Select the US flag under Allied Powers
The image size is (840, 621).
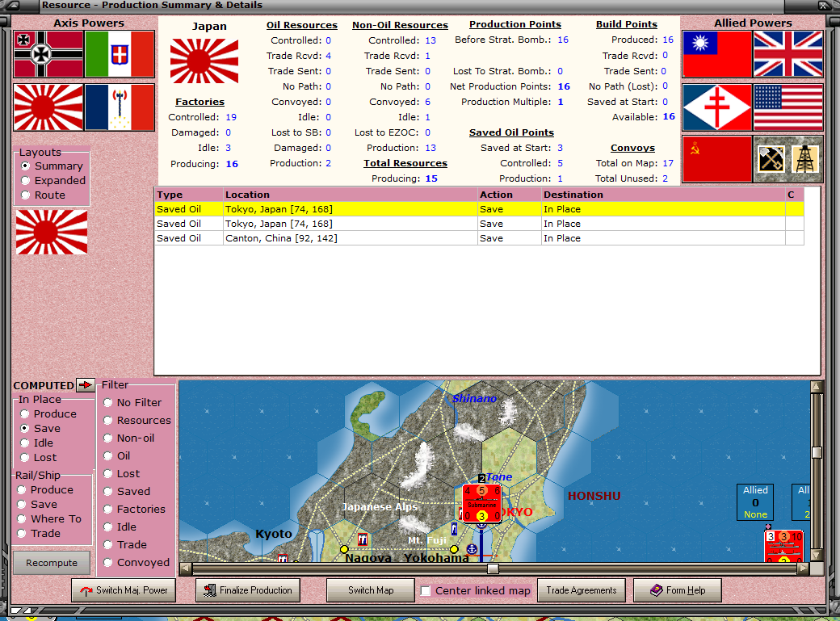click(787, 107)
